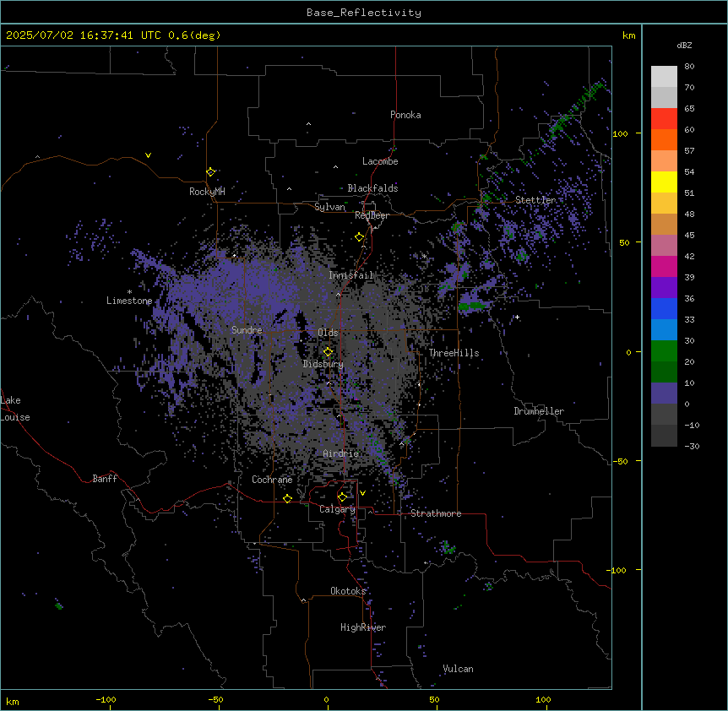
Task: Click the -30 value in the dBZ legend
Action: tap(692, 446)
